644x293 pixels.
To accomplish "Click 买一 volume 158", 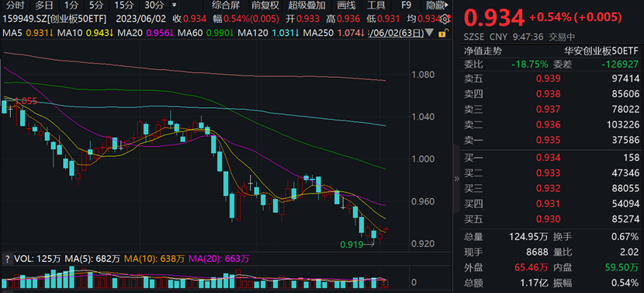I will point(631,158).
